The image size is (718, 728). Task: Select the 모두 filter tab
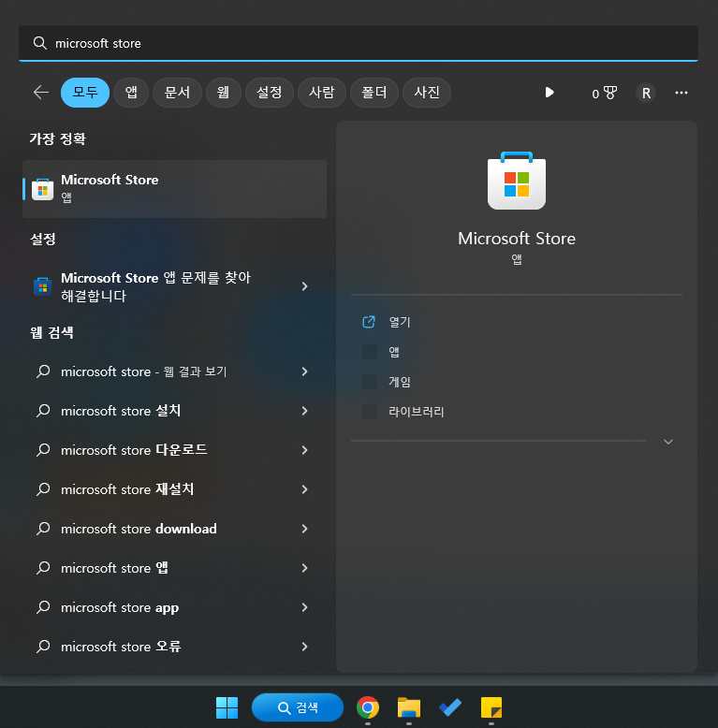pos(85,93)
